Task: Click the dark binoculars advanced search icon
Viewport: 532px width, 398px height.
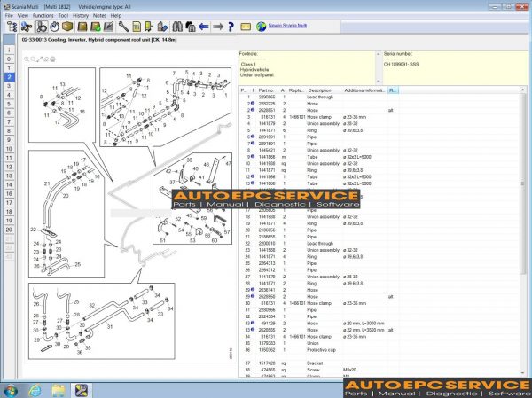Action: point(191,27)
